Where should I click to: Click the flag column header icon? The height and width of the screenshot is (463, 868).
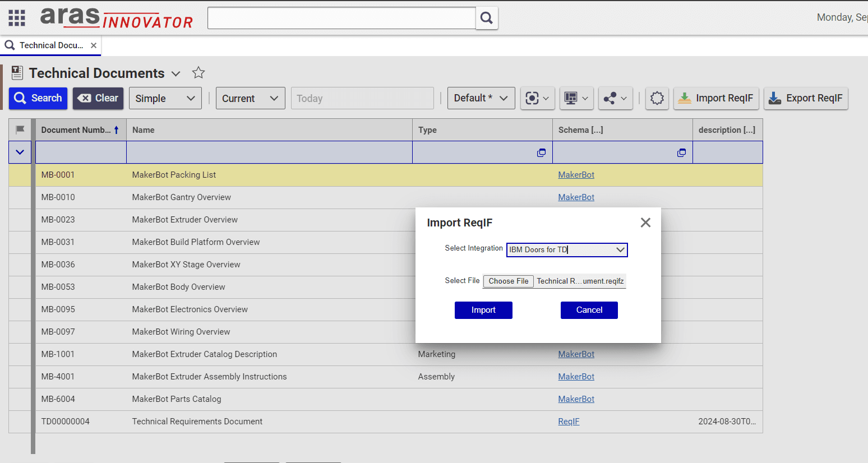point(20,129)
